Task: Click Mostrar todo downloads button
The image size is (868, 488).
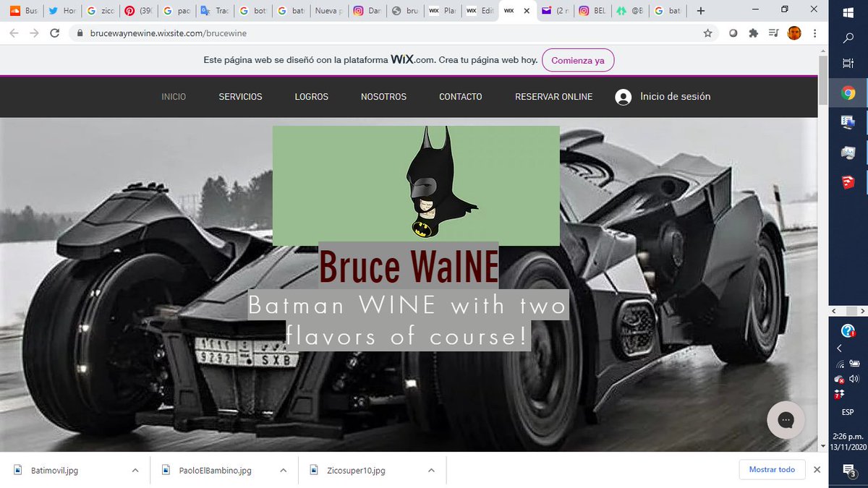Action: pyautogui.click(x=772, y=470)
